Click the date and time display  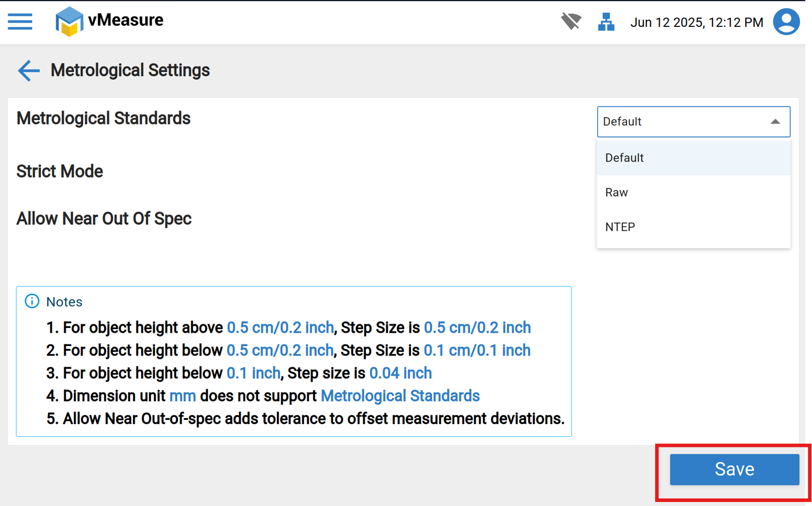[697, 23]
